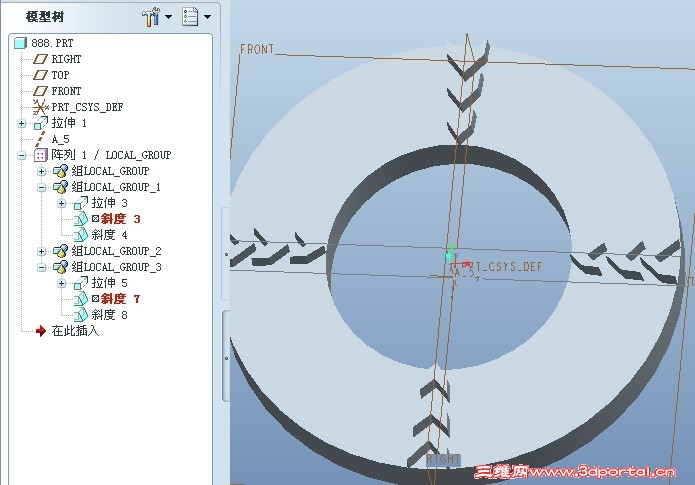The image size is (695, 485).
Task: Click the TOP datum plane icon
Action: point(40,75)
